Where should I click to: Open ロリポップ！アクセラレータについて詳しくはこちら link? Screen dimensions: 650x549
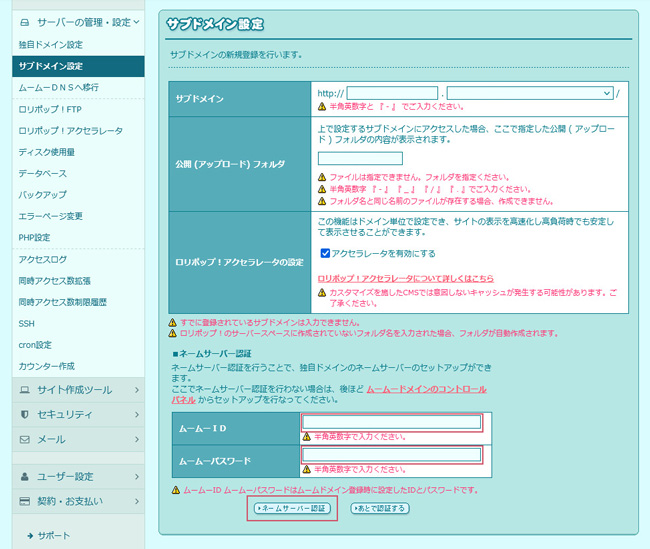(x=404, y=279)
